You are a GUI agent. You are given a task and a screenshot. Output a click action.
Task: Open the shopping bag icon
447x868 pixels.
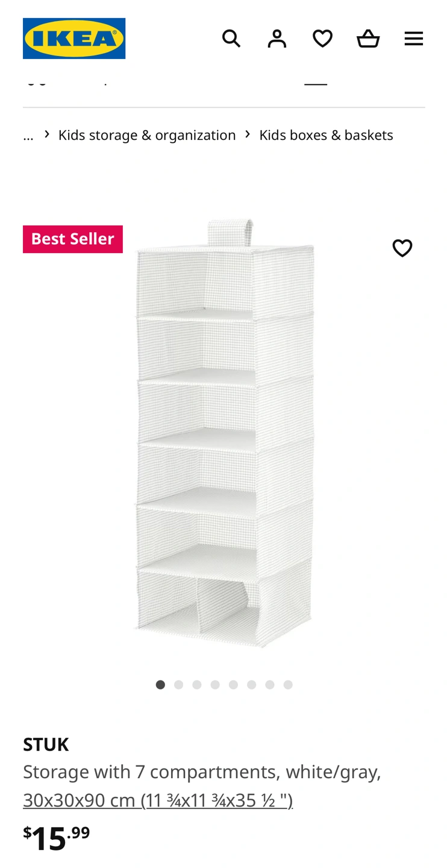tap(368, 39)
